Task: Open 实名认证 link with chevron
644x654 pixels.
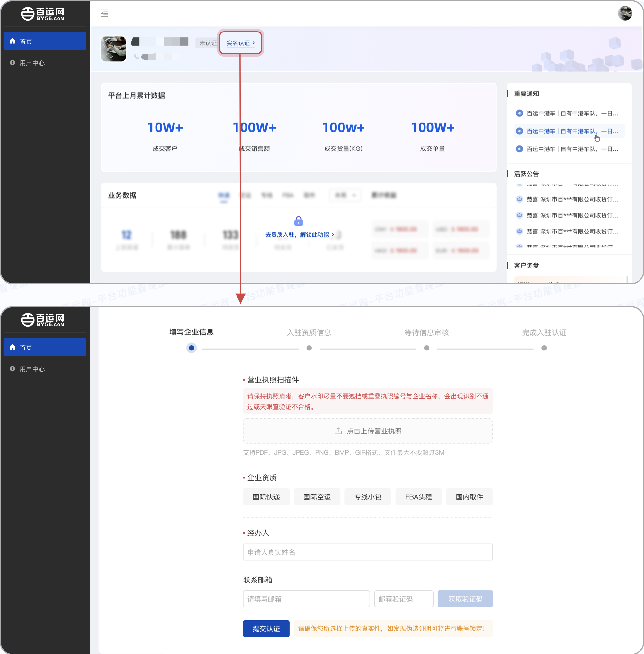Action: pos(240,43)
